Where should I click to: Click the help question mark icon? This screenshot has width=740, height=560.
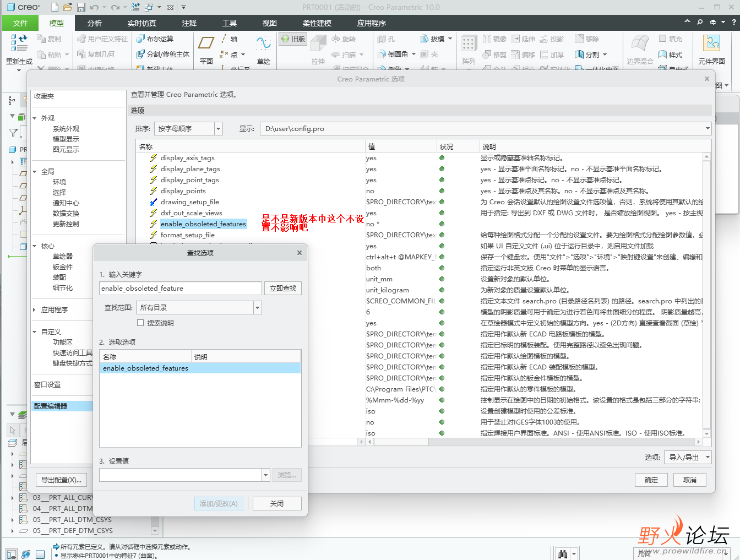tap(733, 22)
